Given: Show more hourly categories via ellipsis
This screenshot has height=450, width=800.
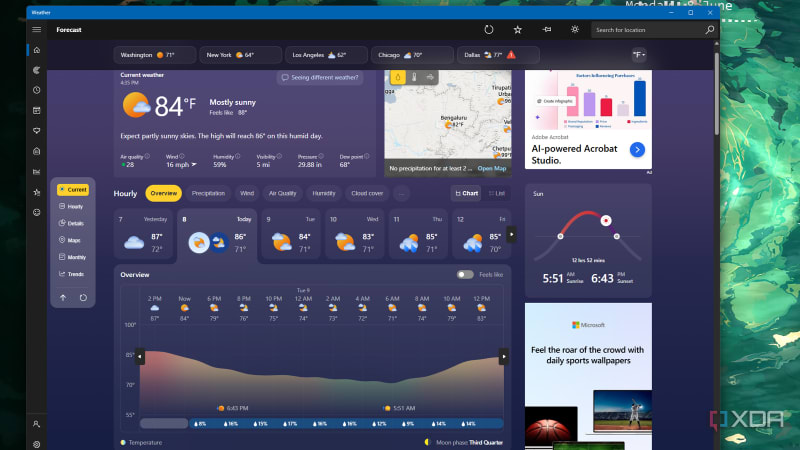Looking at the screenshot, I should pos(402,193).
